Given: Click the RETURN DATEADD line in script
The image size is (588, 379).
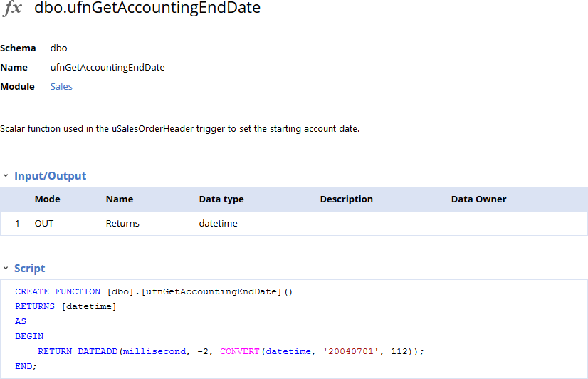Looking at the screenshot, I should 231,351.
